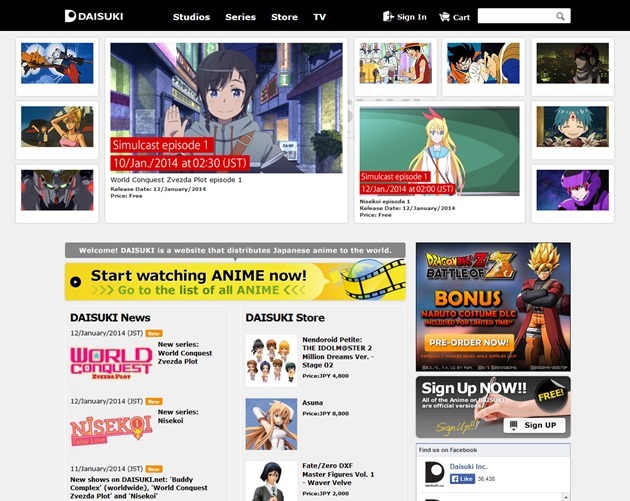
Task: Click the PRE-ORDER NOW! button on the Dragon Ball ad
Action: click(x=469, y=343)
